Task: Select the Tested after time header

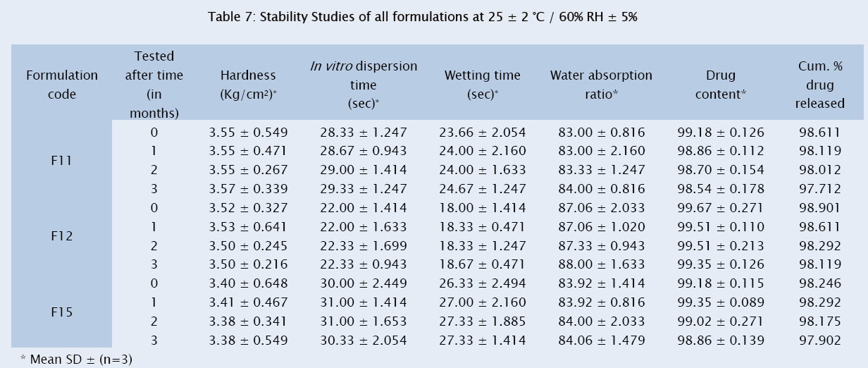Action: click(x=154, y=84)
